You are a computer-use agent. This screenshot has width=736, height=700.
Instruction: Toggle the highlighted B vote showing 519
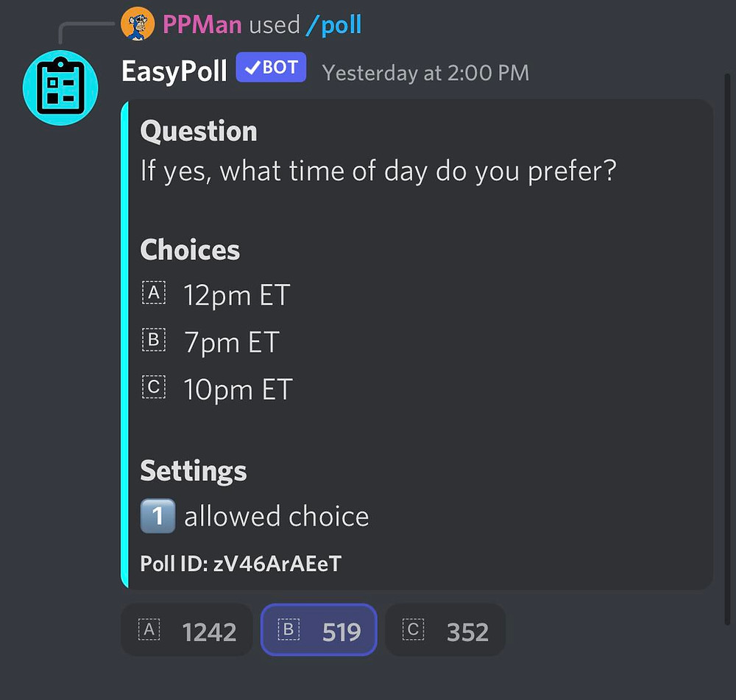coord(319,630)
